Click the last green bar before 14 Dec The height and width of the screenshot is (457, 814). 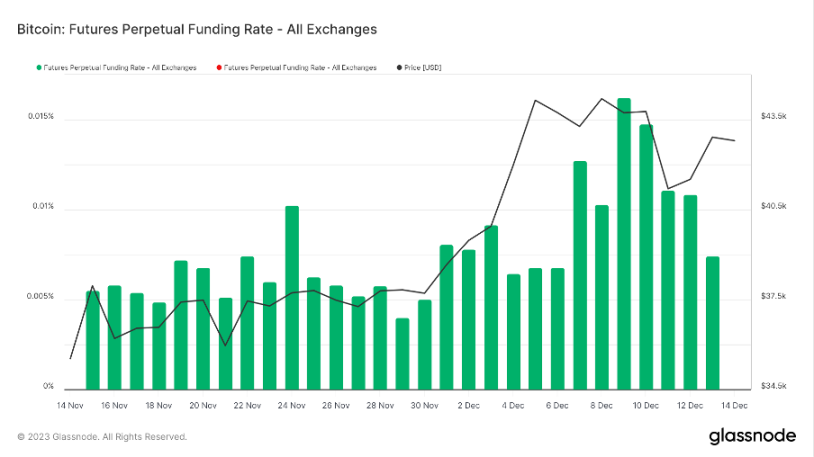[712, 322]
